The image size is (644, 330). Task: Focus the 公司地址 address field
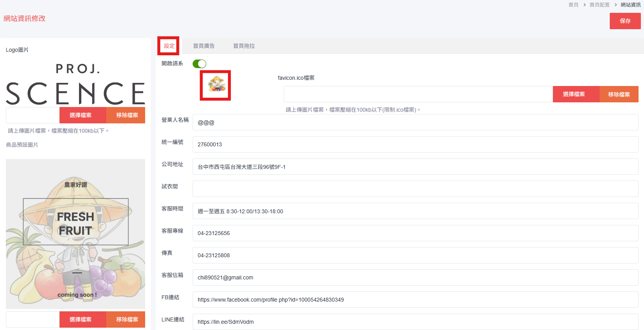pyautogui.click(x=415, y=167)
